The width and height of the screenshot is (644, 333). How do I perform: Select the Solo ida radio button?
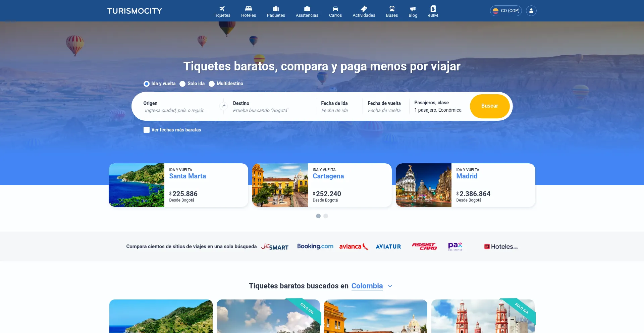[x=182, y=84]
